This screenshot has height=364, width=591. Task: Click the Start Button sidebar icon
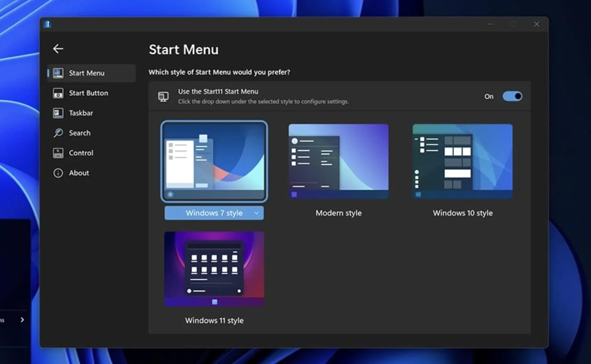point(58,93)
